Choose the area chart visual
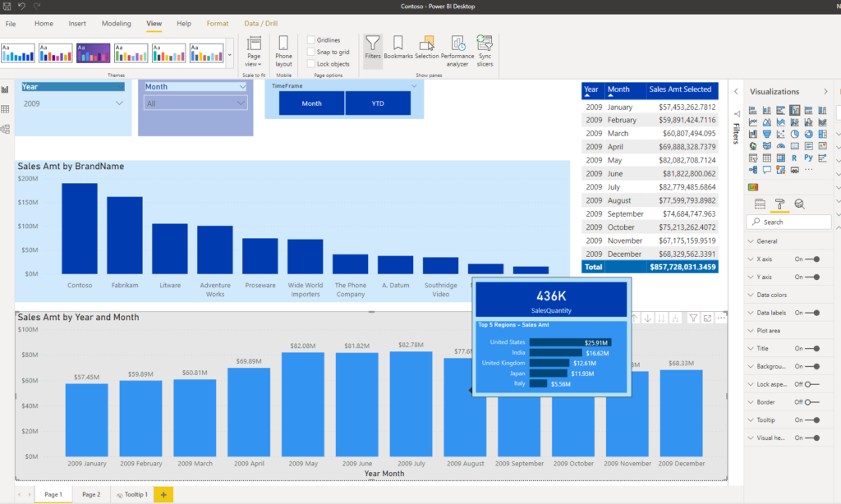 pyautogui.click(x=767, y=122)
